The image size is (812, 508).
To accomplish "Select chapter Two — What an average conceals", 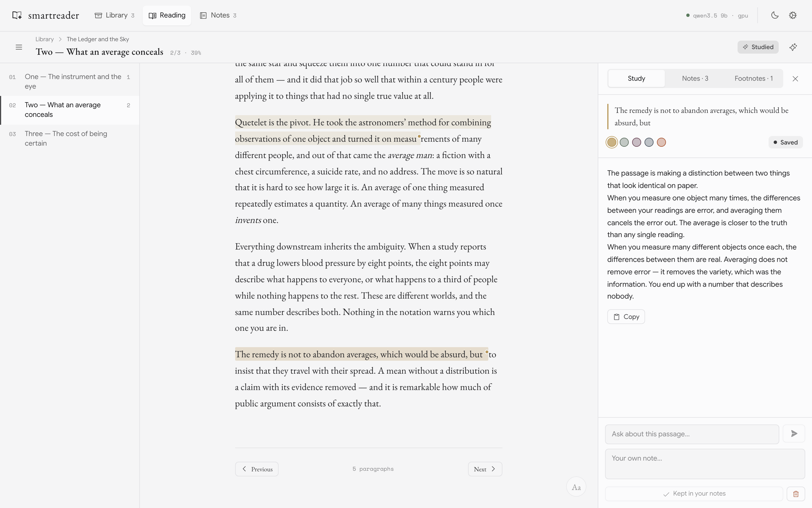I will click(x=70, y=110).
